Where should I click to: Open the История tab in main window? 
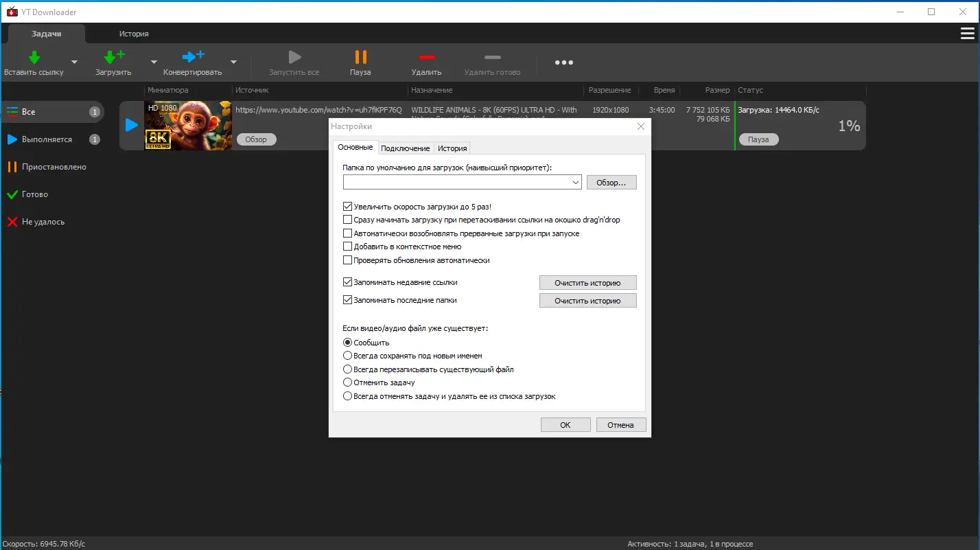tap(134, 34)
